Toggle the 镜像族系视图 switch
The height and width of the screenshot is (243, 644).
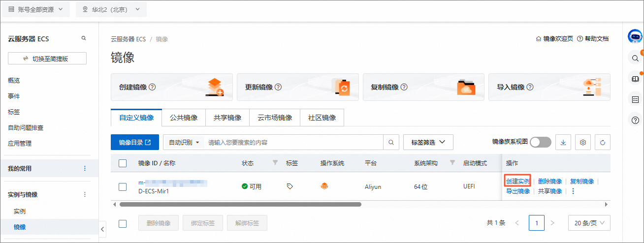click(x=541, y=142)
